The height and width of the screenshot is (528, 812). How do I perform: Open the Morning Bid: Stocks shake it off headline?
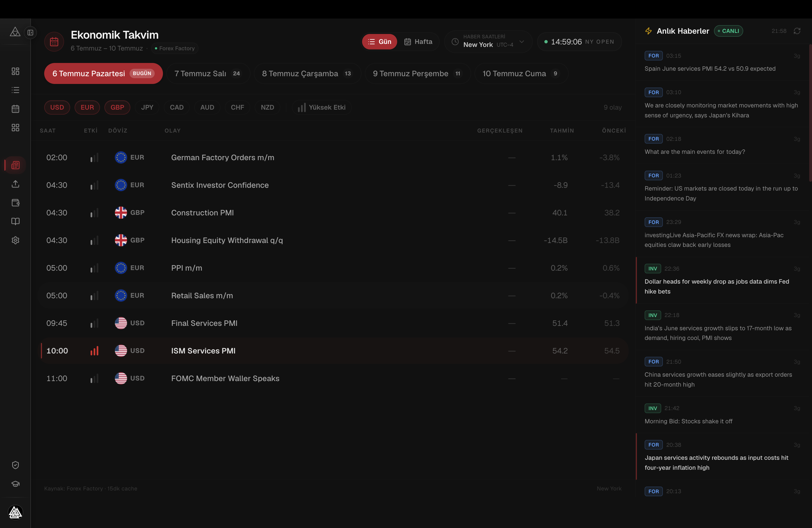pos(722,415)
